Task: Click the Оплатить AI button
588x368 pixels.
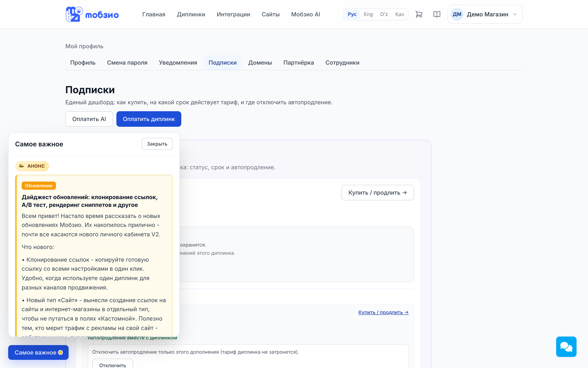Action: [89, 119]
